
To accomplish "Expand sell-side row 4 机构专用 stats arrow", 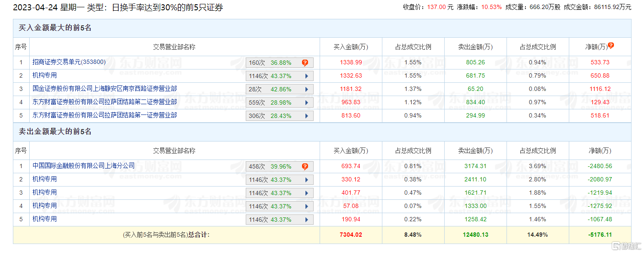I will point(307,206).
